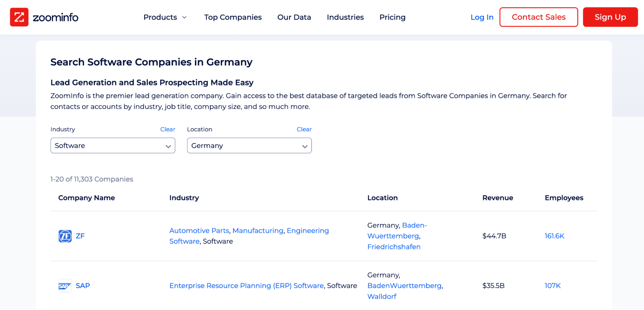Viewport: 644px width, 310px height.
Task: Follow the Manufacturing industry link
Action: pyautogui.click(x=258, y=231)
